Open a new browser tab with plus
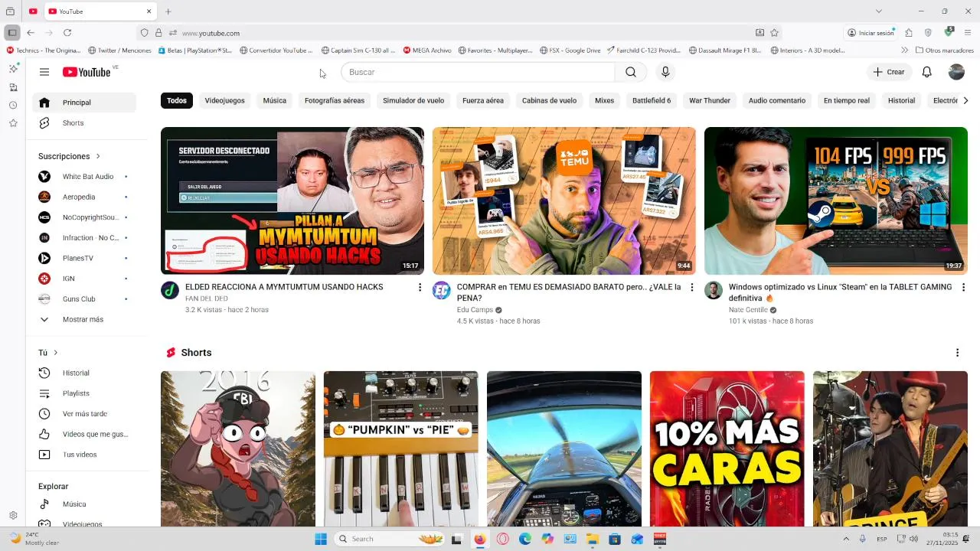The image size is (980, 551). tap(168, 11)
